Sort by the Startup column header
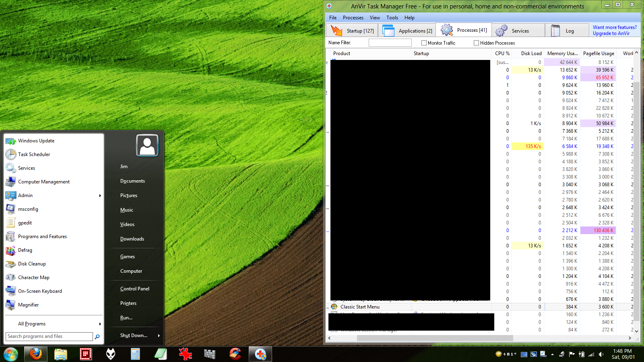The height and width of the screenshot is (362, 644). pos(452,53)
